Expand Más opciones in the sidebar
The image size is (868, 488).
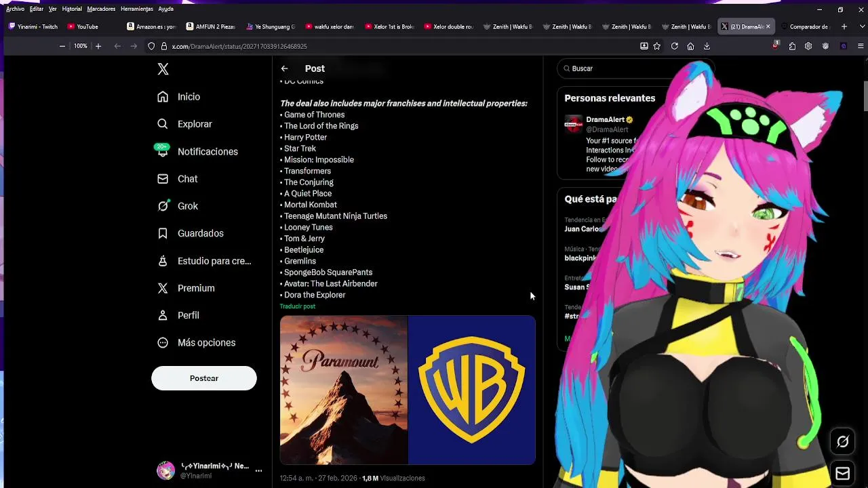tap(196, 342)
